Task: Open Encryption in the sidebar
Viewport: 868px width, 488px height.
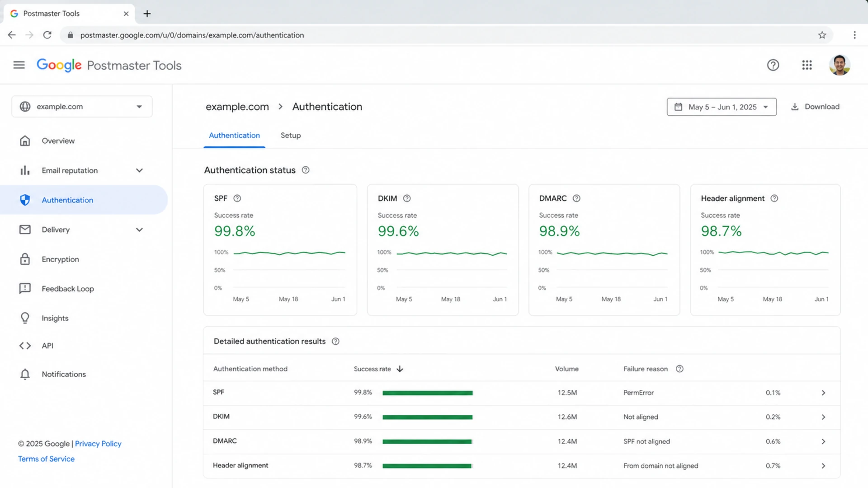Action: tap(60, 259)
